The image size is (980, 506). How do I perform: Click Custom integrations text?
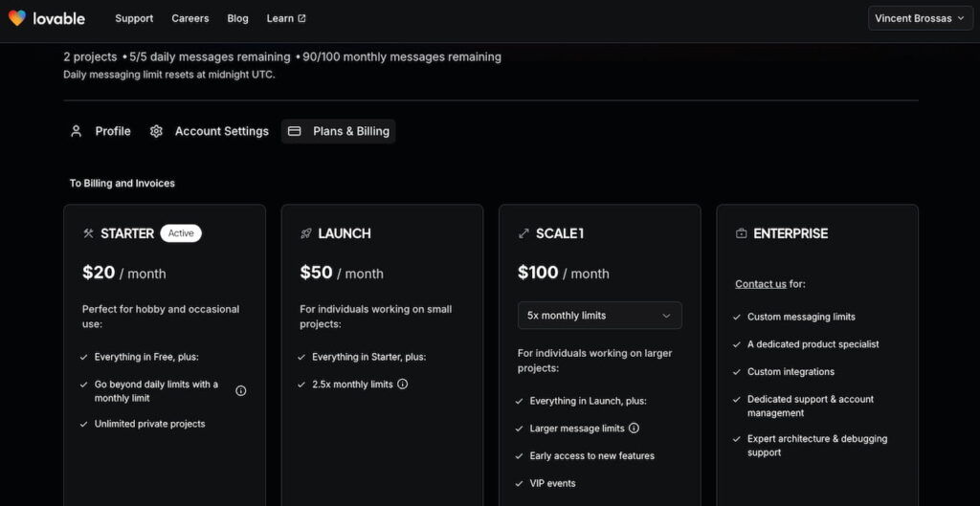[x=791, y=372]
